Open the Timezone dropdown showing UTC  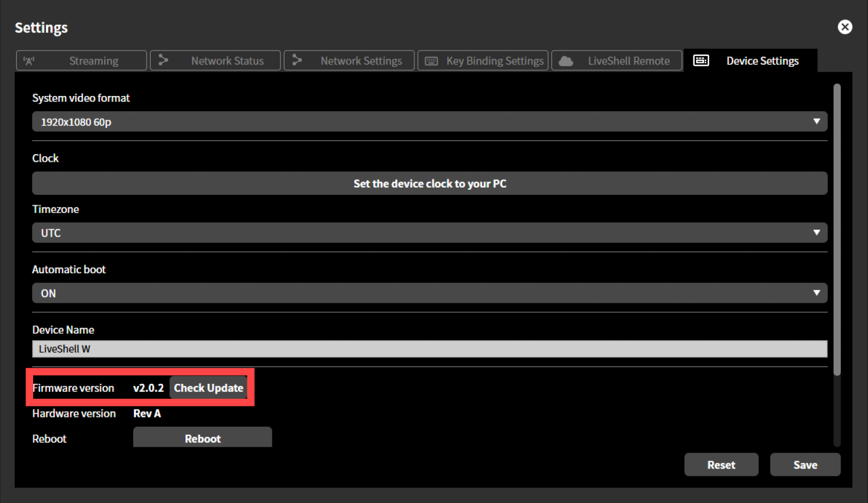pyautogui.click(x=429, y=233)
